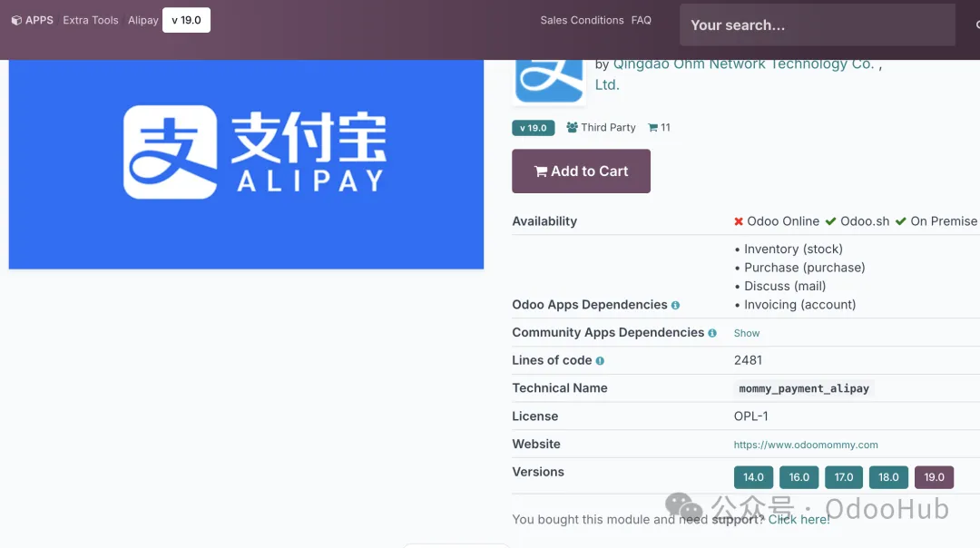Click the purchases cart icon beside 11
Image resolution: width=980 pixels, height=548 pixels.
[652, 127]
